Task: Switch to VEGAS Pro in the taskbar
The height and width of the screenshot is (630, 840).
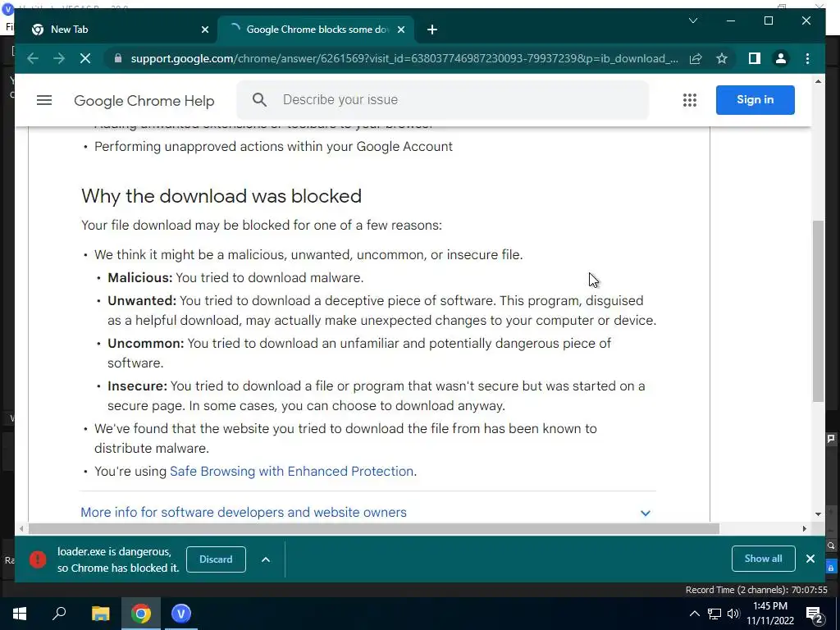Action: [181, 614]
